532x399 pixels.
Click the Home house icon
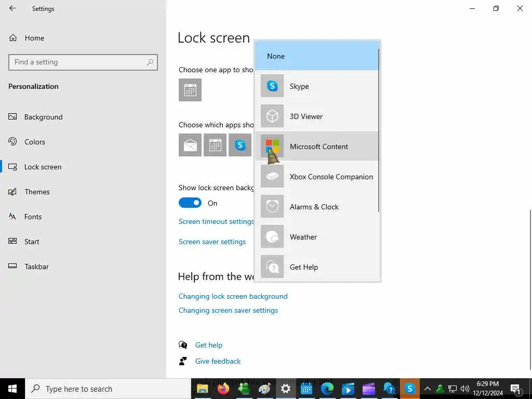tap(13, 37)
